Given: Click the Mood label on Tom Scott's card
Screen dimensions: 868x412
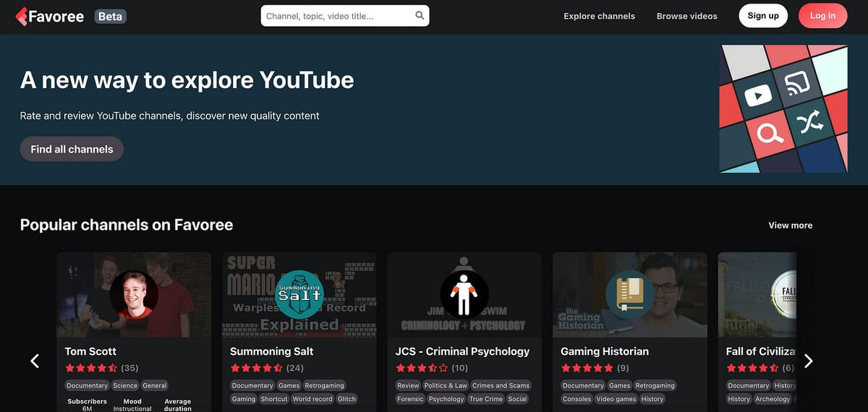Looking at the screenshot, I should 132,401.
